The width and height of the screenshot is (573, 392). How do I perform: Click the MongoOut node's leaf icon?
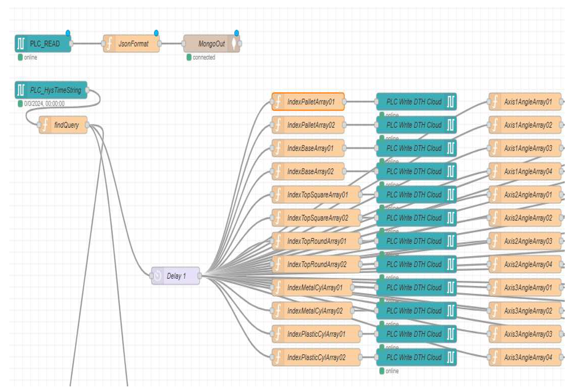[x=234, y=44]
